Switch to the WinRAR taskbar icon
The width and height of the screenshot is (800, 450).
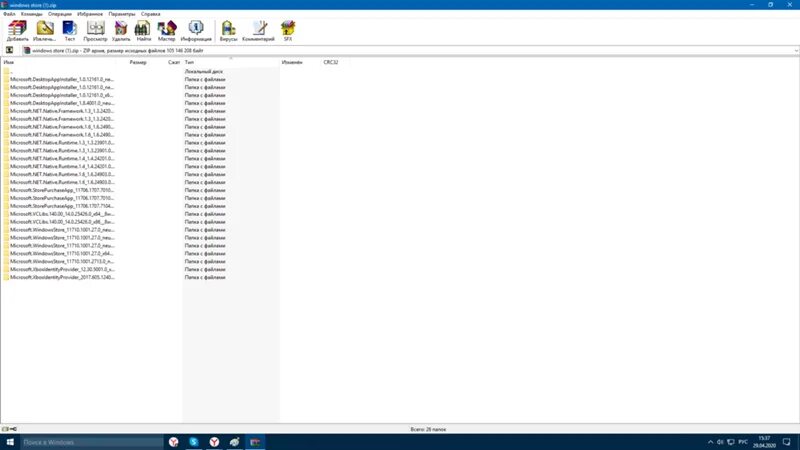point(255,442)
